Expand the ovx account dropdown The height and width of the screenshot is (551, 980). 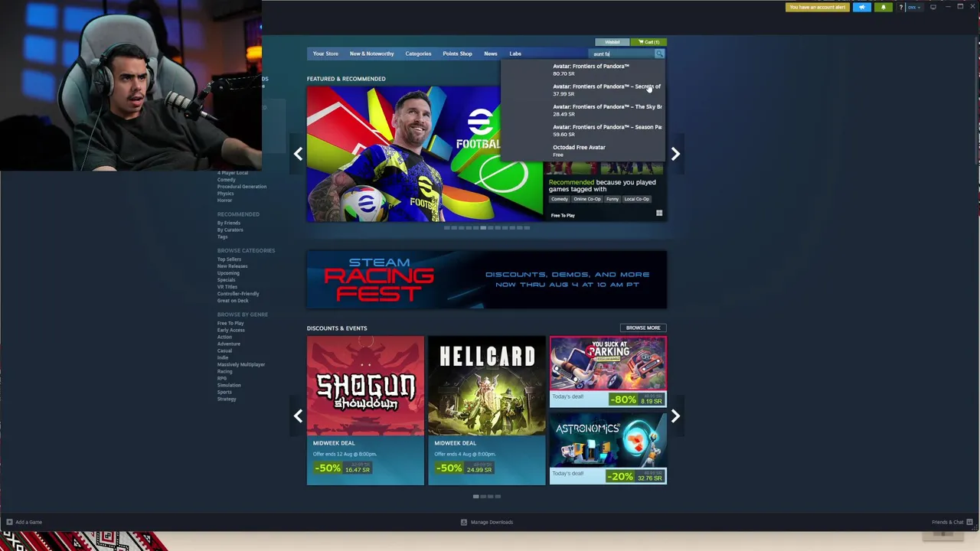coord(914,7)
